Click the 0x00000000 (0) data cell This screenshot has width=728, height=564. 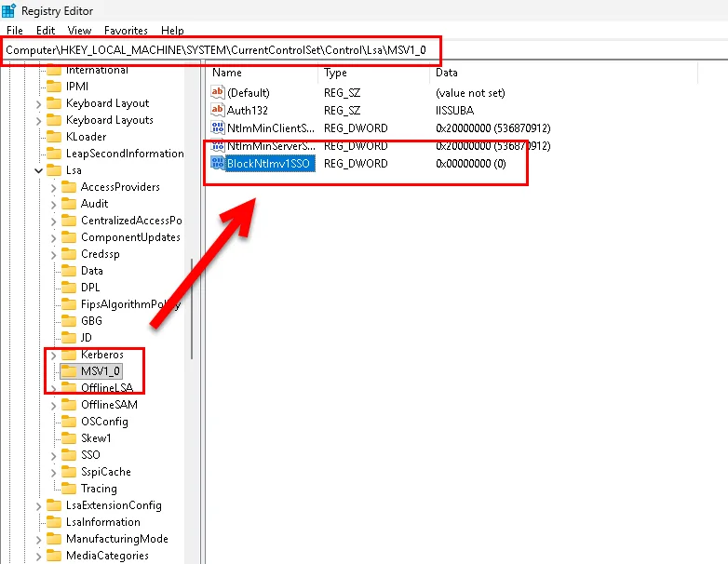click(x=471, y=164)
